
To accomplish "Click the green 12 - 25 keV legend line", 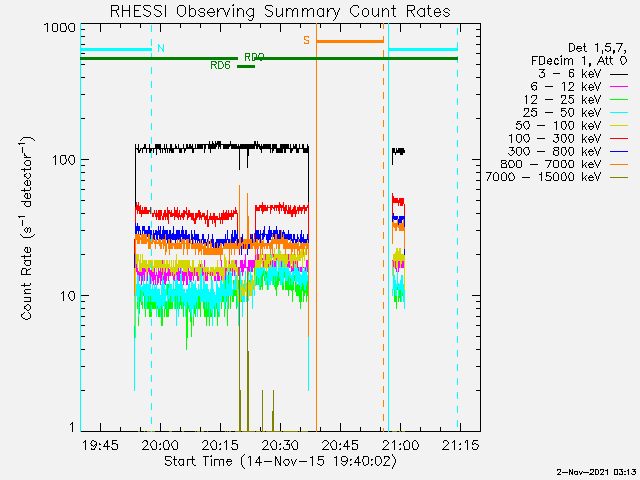I will click(x=619, y=100).
